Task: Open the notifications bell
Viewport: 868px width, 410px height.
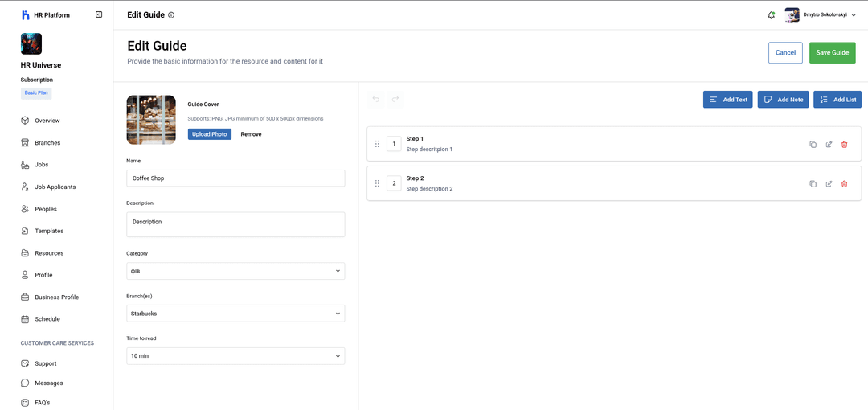Action: tap(772, 15)
